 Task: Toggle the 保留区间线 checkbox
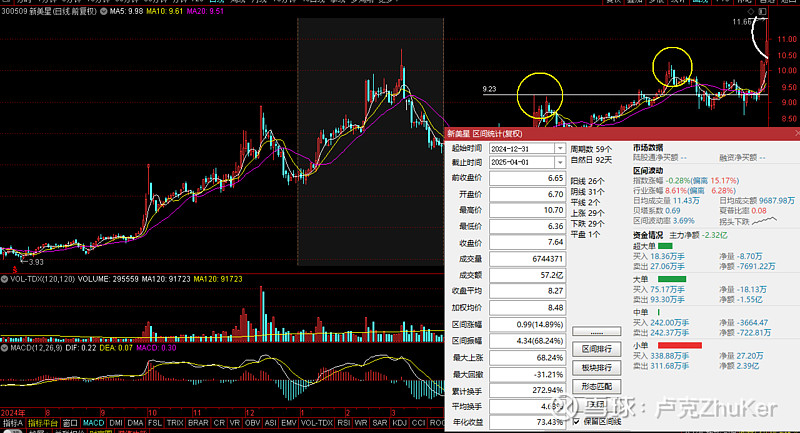coord(577,422)
